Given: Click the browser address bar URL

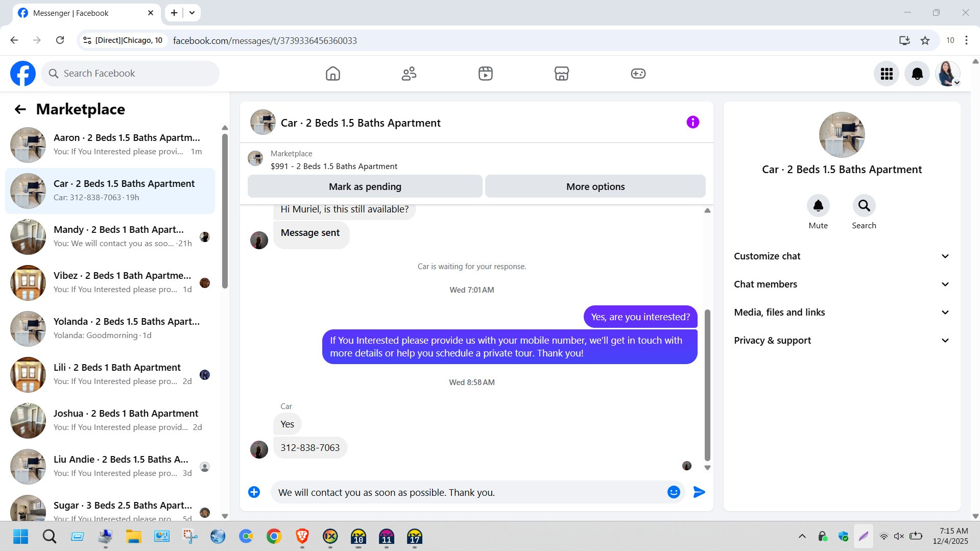Looking at the screenshot, I should click(265, 40).
